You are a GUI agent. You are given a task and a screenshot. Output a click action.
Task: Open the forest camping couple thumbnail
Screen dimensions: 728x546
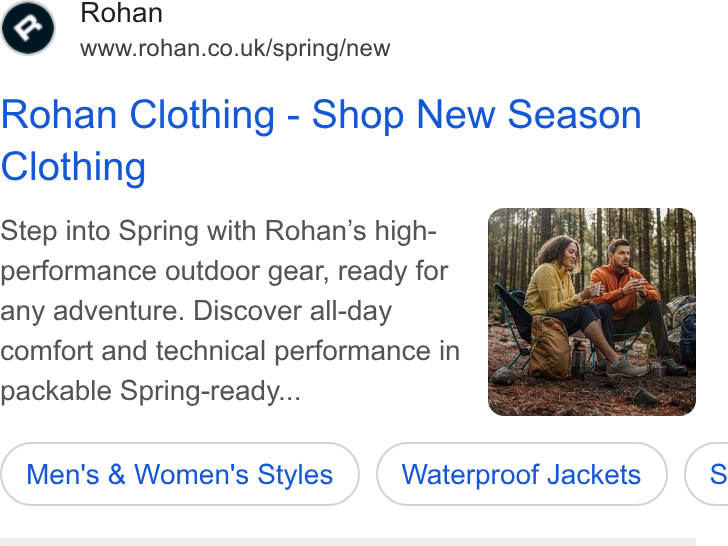pyautogui.click(x=592, y=312)
